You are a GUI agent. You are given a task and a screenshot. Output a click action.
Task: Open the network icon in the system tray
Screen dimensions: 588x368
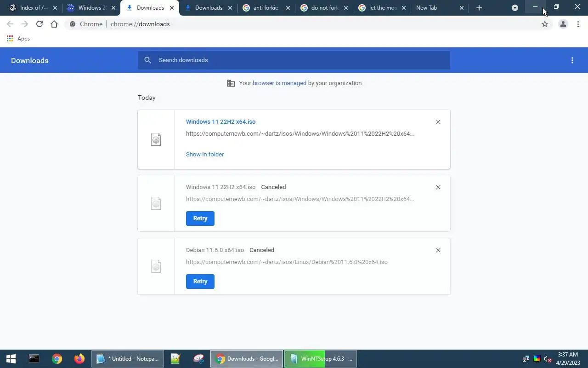[526, 359]
